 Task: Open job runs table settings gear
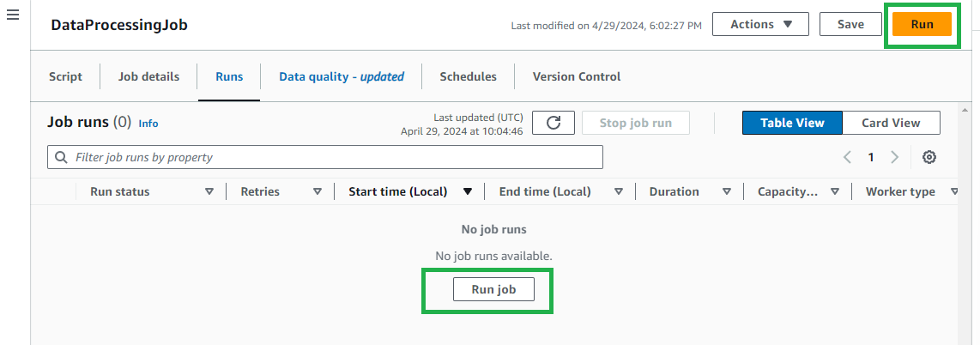tap(929, 157)
